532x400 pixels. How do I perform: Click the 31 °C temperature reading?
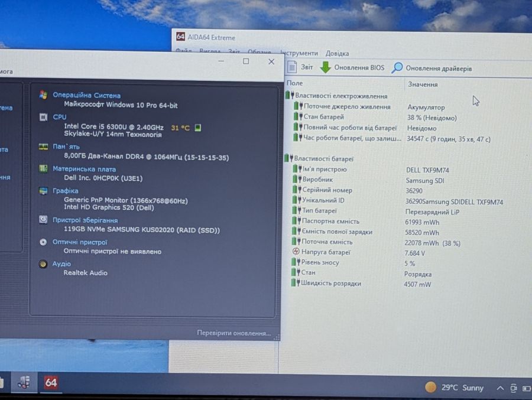pyautogui.click(x=180, y=128)
